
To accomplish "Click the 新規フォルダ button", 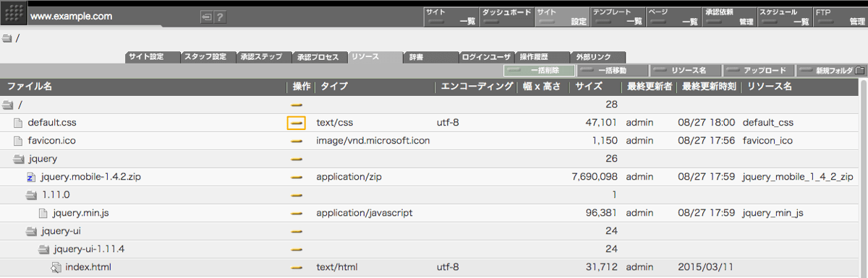I will [x=832, y=71].
